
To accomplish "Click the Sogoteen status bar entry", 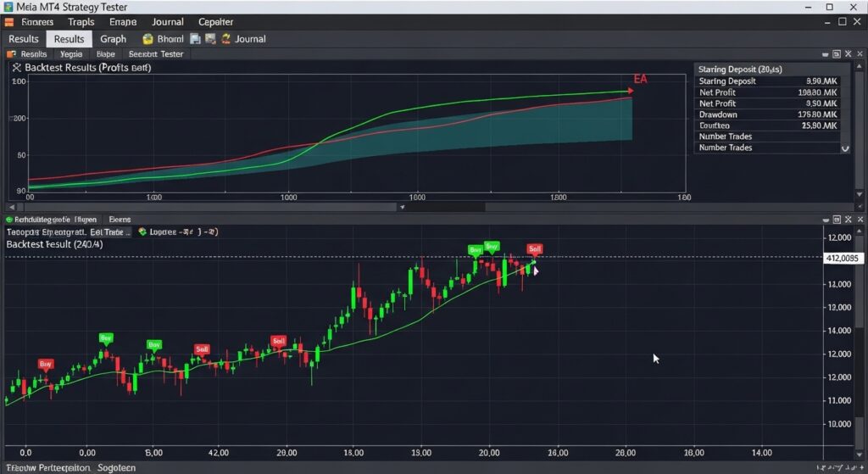I will click(x=116, y=468).
